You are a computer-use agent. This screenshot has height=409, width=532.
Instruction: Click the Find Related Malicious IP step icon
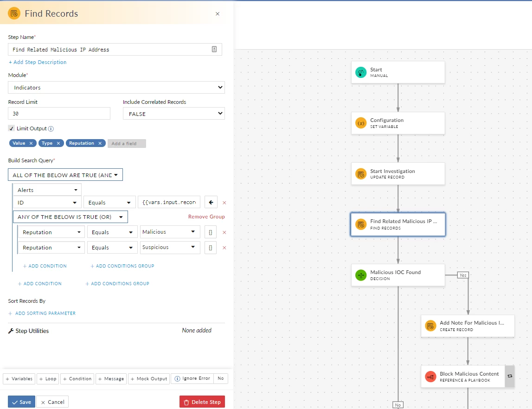click(x=361, y=224)
